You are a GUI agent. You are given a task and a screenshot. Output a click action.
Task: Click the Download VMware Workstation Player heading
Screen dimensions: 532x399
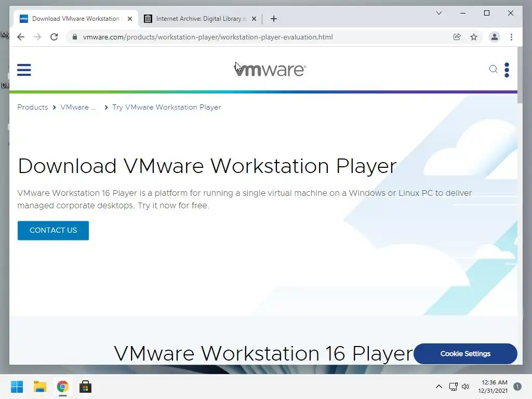[207, 166]
